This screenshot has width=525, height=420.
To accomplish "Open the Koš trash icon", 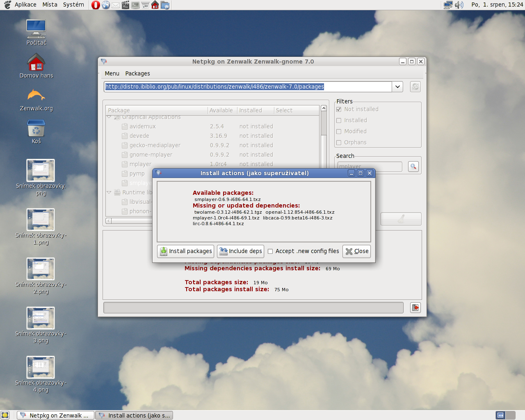I will pyautogui.click(x=36, y=131).
